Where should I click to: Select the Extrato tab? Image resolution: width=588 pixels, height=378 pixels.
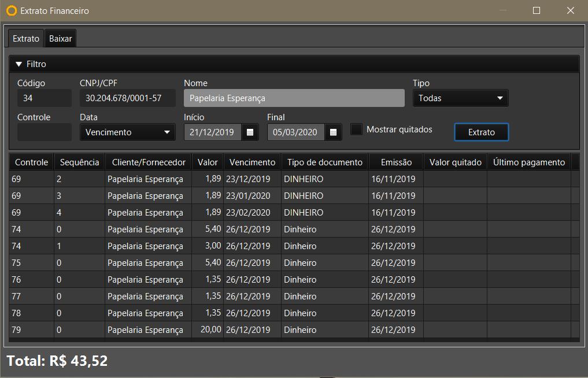click(x=26, y=39)
